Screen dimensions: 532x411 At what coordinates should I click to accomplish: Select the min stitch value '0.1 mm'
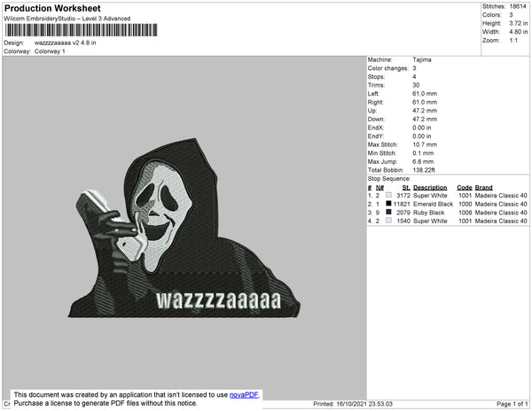[423, 153]
